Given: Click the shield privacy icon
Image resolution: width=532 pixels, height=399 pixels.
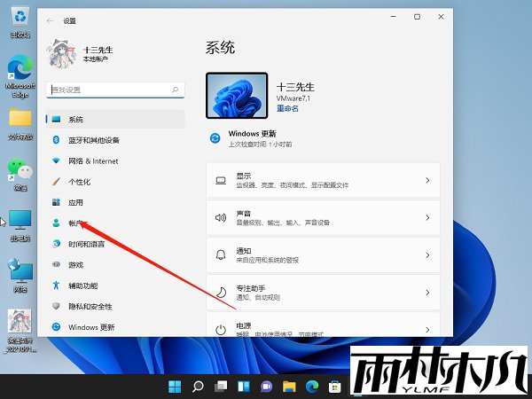Looking at the screenshot, I should coord(57,306).
